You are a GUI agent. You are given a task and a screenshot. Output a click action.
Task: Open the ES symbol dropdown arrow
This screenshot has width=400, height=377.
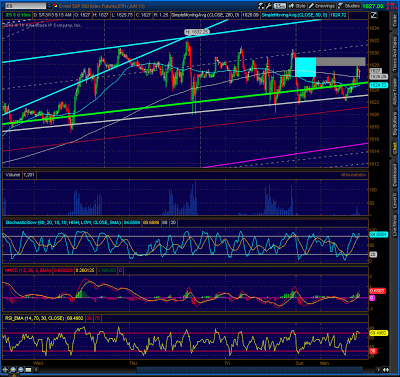49,6
